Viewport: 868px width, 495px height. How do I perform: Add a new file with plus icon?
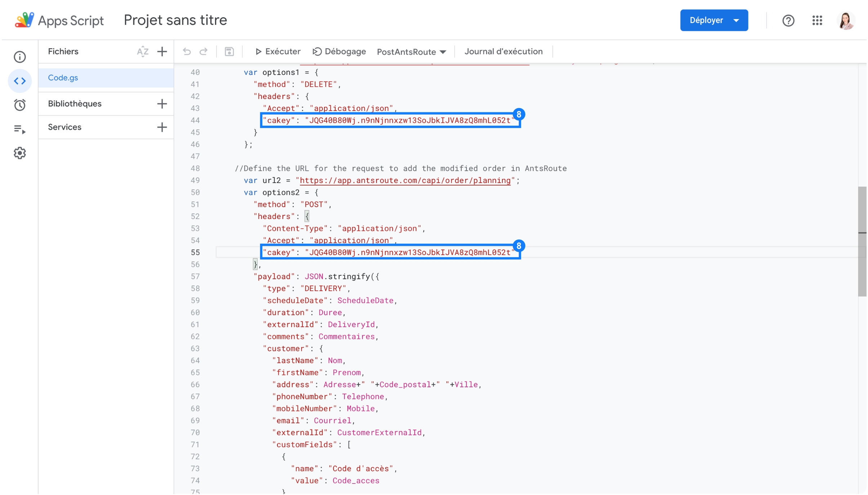pyautogui.click(x=162, y=52)
